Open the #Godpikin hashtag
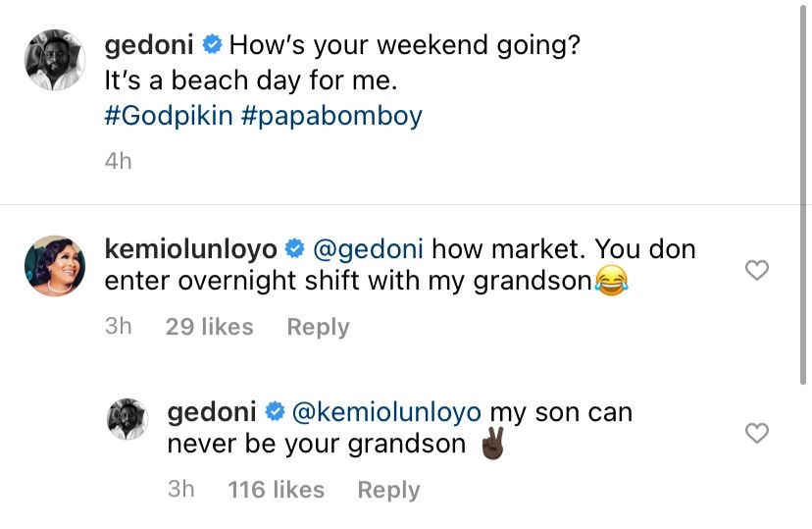812x529 pixels. pyautogui.click(x=168, y=116)
